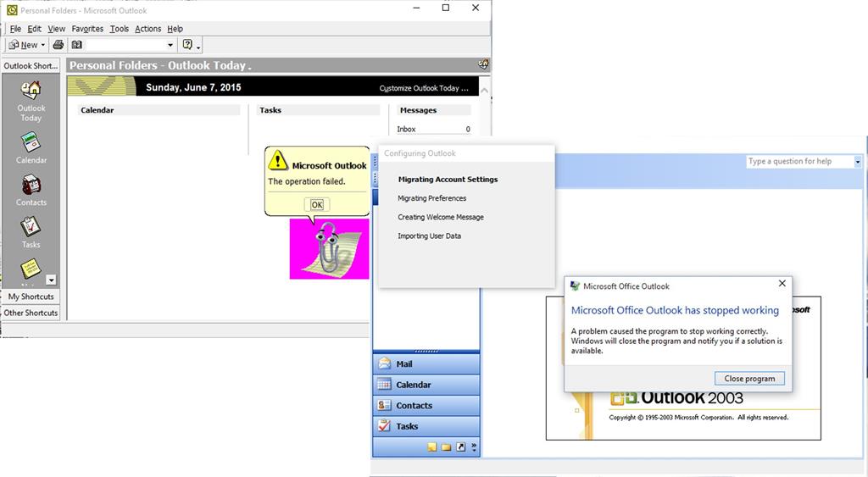The image size is (868, 477).
Task: Open the Actions menu
Action: (x=147, y=29)
